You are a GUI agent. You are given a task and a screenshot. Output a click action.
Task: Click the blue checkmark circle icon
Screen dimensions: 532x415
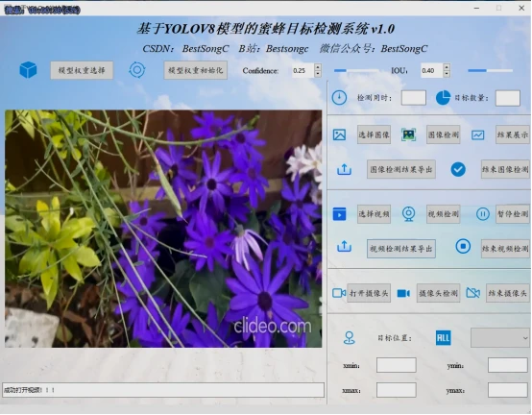[x=458, y=169]
